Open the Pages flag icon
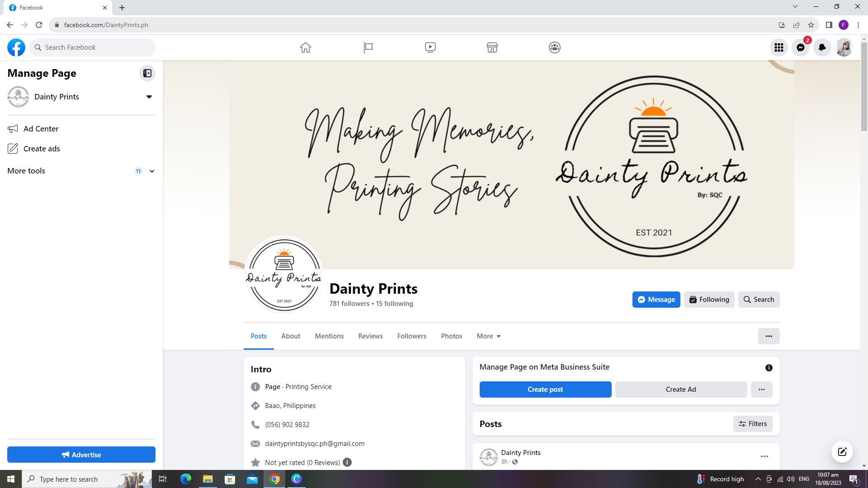 point(368,47)
